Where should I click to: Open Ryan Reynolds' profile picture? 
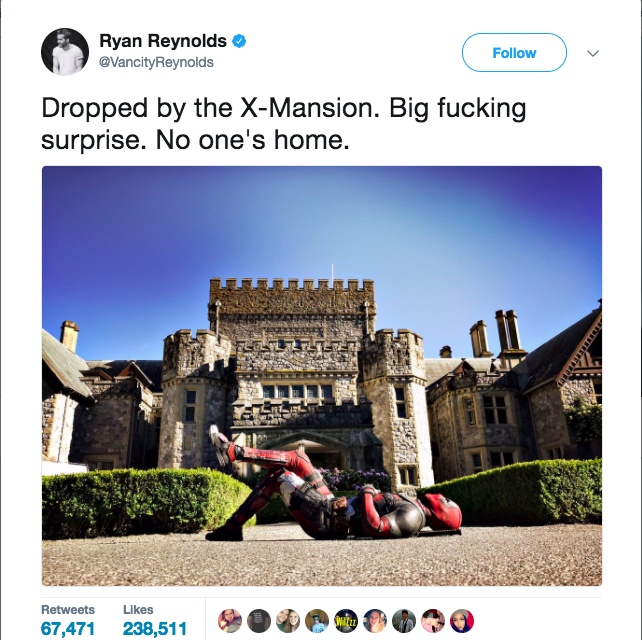click(65, 52)
